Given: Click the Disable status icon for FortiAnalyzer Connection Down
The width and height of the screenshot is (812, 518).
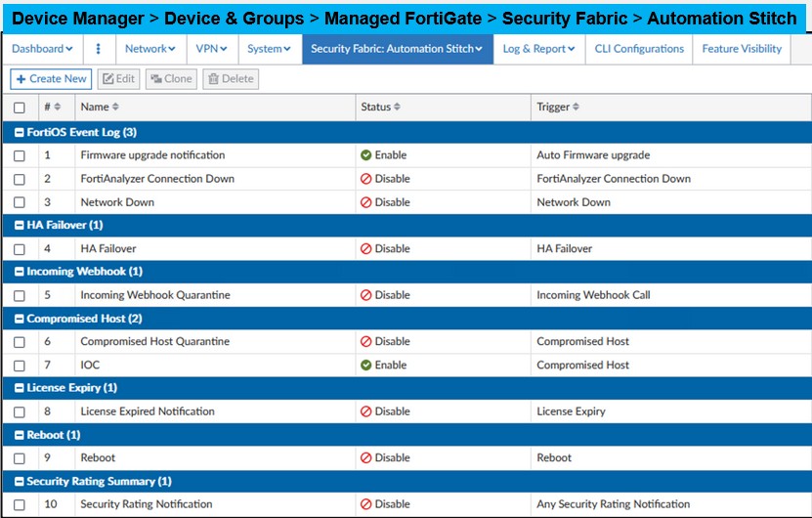Looking at the screenshot, I should coord(366,179).
